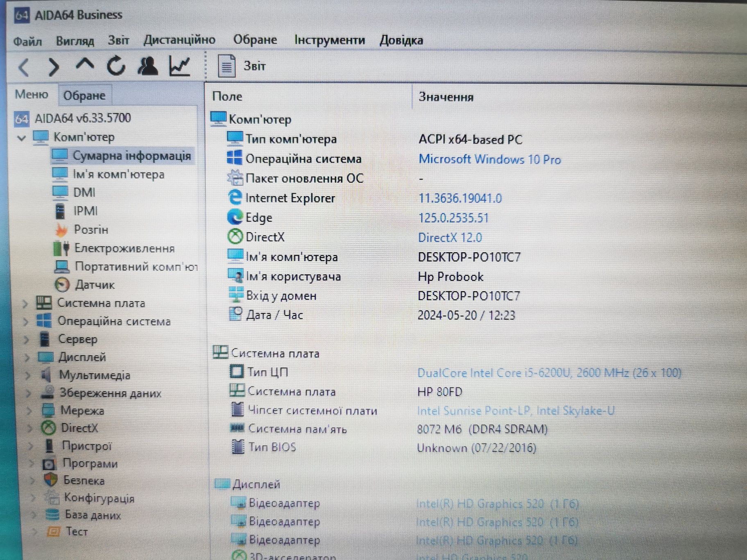Screen dimensions: 747x560
Task: Open the Розгін flame item
Action: coord(91,230)
